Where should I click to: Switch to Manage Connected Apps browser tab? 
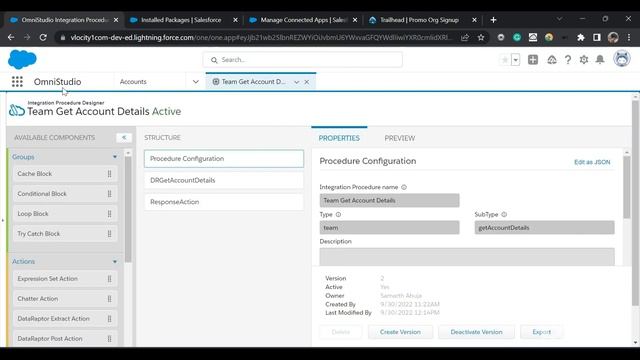pos(303,20)
